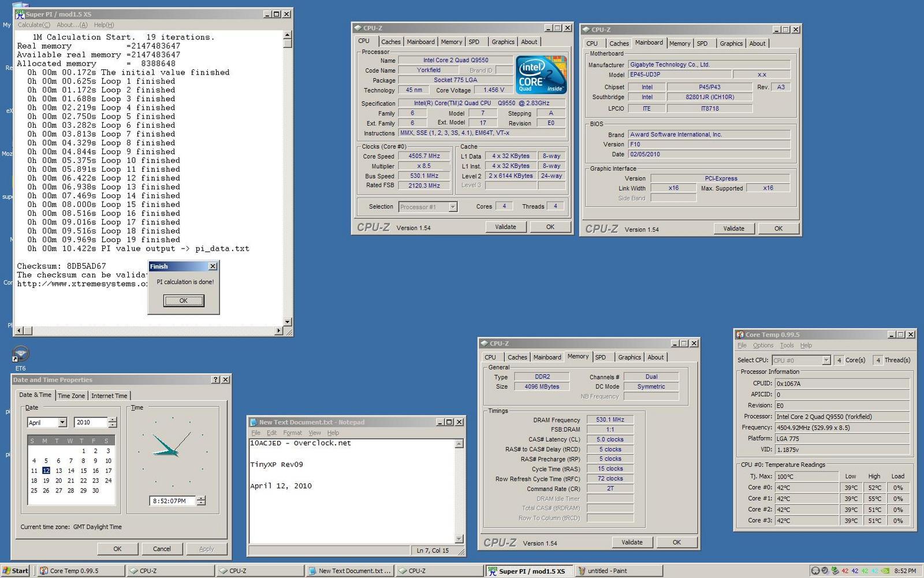Click Checksum 8DB5AD67 line in Super PI

coord(61,266)
